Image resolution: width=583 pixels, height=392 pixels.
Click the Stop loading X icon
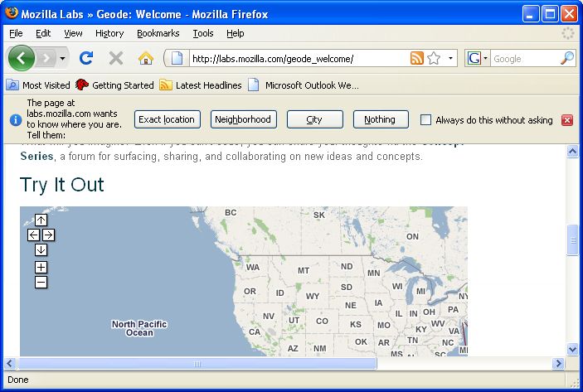tap(116, 58)
